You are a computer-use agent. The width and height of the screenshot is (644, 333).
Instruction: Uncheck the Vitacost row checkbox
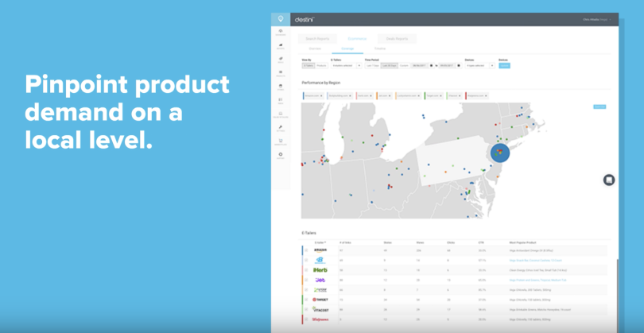pos(306,310)
